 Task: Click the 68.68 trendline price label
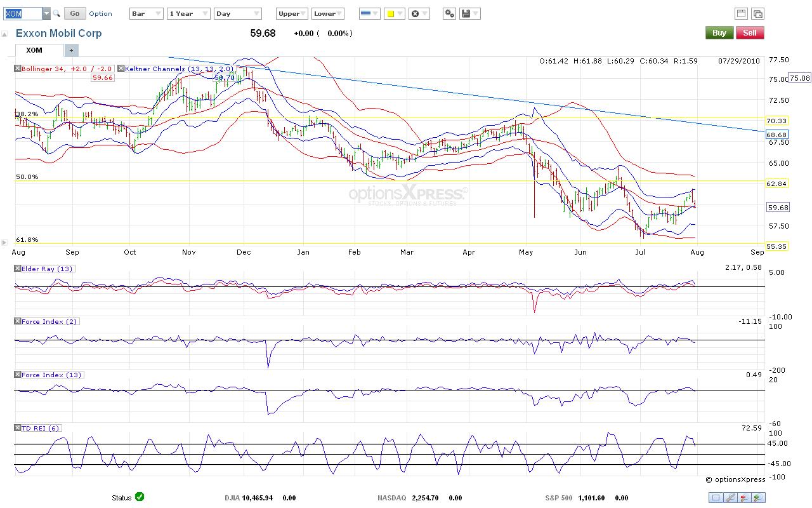point(776,135)
